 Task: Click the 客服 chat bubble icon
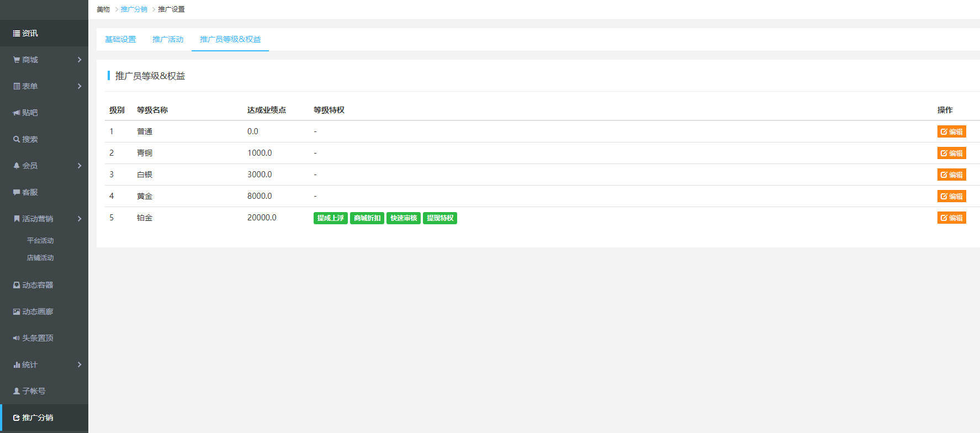click(17, 192)
